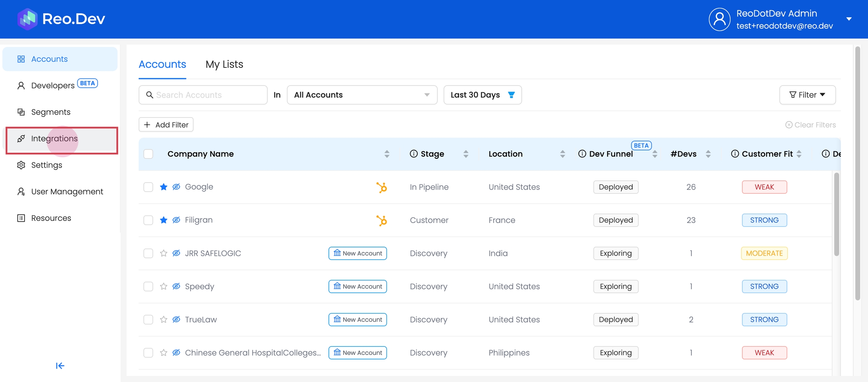Image resolution: width=868 pixels, height=382 pixels.
Task: Open Integrations in the sidebar
Action: click(x=54, y=139)
